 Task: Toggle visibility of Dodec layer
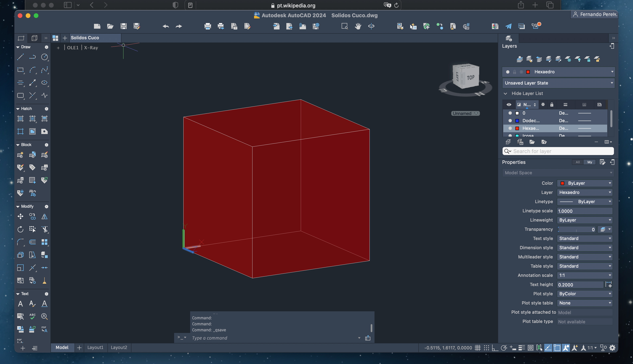[510, 121]
